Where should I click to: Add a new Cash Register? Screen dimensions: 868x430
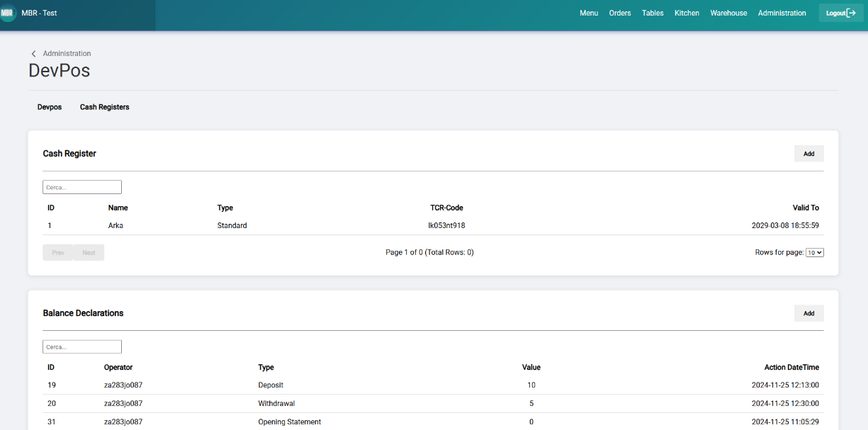808,154
